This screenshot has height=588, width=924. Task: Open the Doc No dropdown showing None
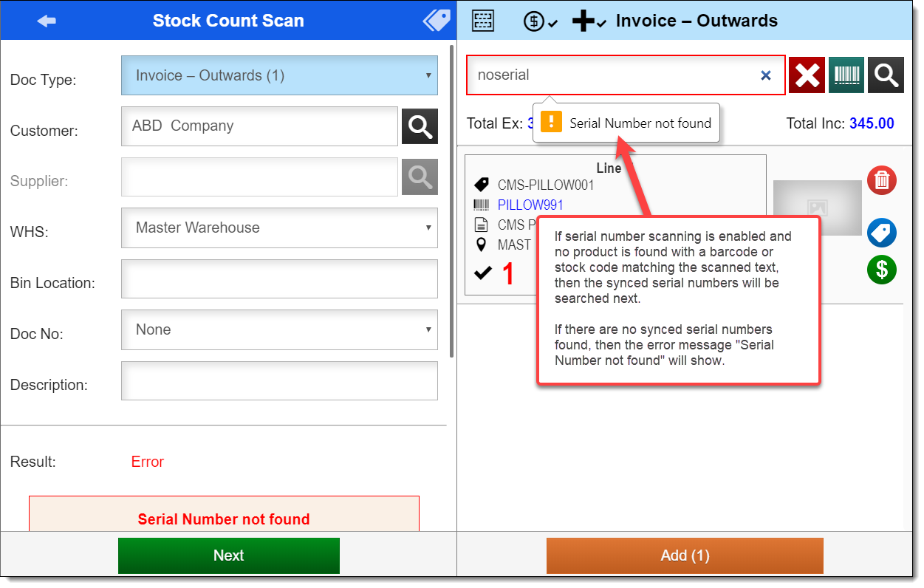point(279,329)
